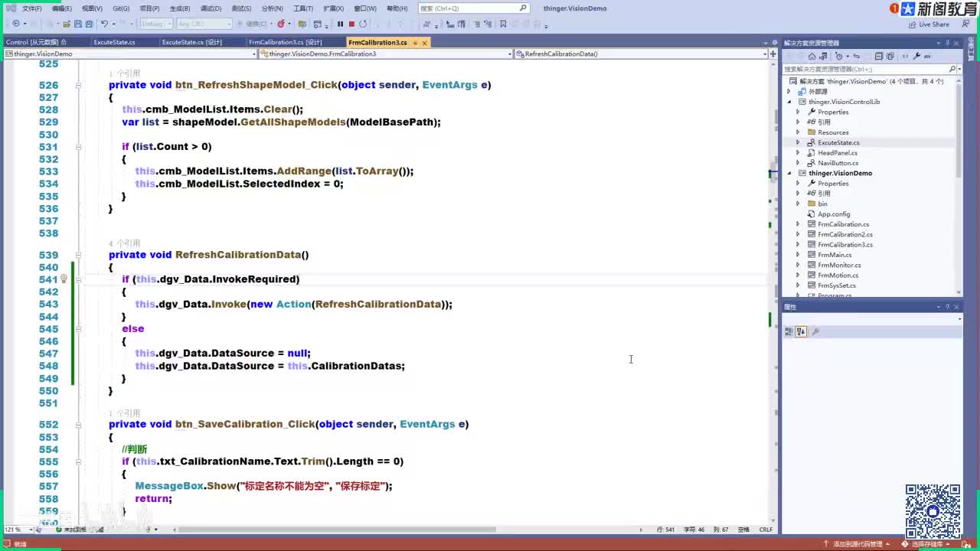Image resolution: width=980 pixels, height=551 pixels.
Task: Click the bookmark toolbar icon
Action: coord(503,24)
